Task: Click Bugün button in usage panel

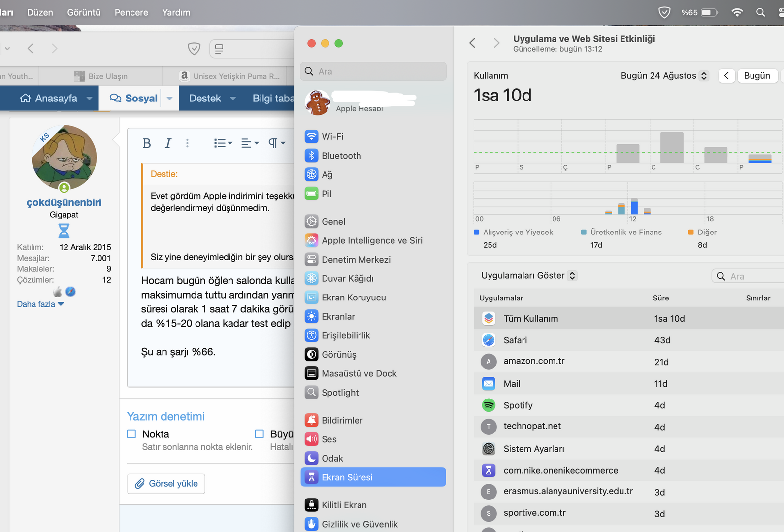Action: [x=757, y=75]
